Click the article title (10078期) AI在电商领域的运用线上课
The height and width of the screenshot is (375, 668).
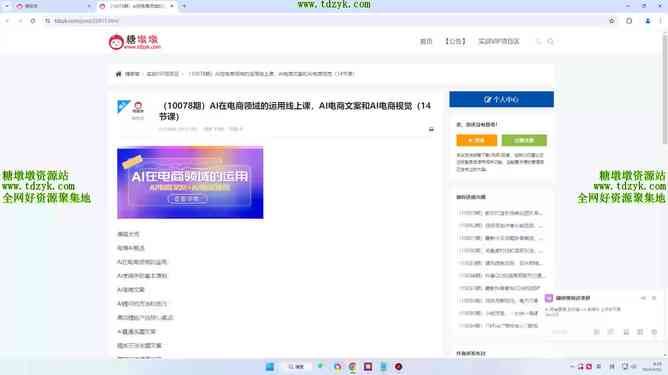pos(295,111)
